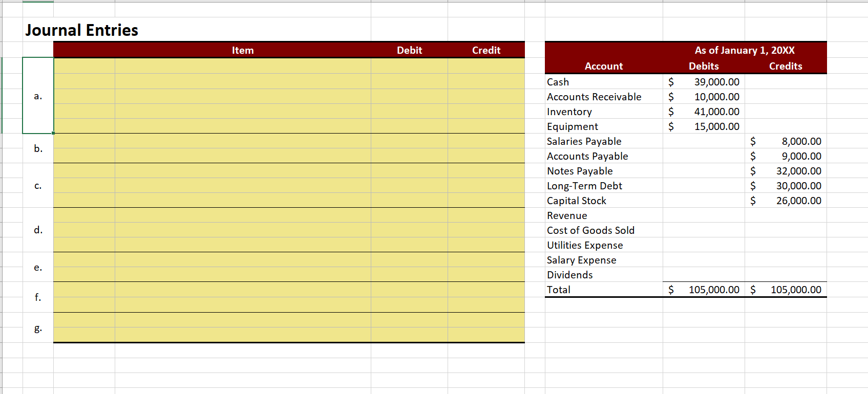Select the 'Dividends' account cell
The width and height of the screenshot is (868, 394).
[604, 275]
